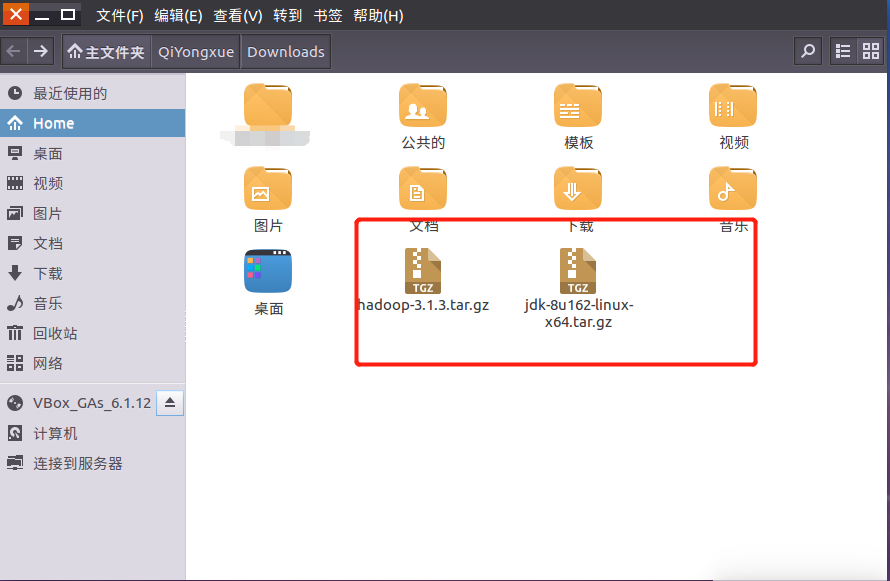
Task: Eject the VBox_GAs_6.1.12 volume
Action: [170, 402]
